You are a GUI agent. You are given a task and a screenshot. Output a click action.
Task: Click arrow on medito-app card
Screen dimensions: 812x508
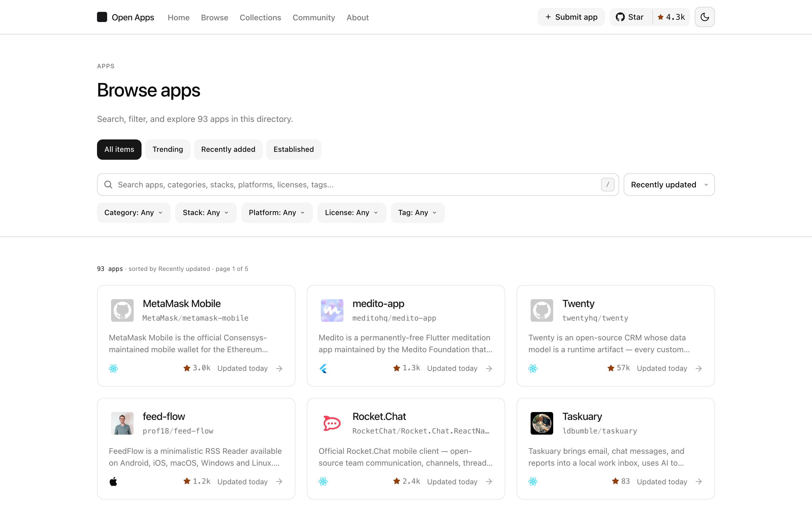click(489, 369)
